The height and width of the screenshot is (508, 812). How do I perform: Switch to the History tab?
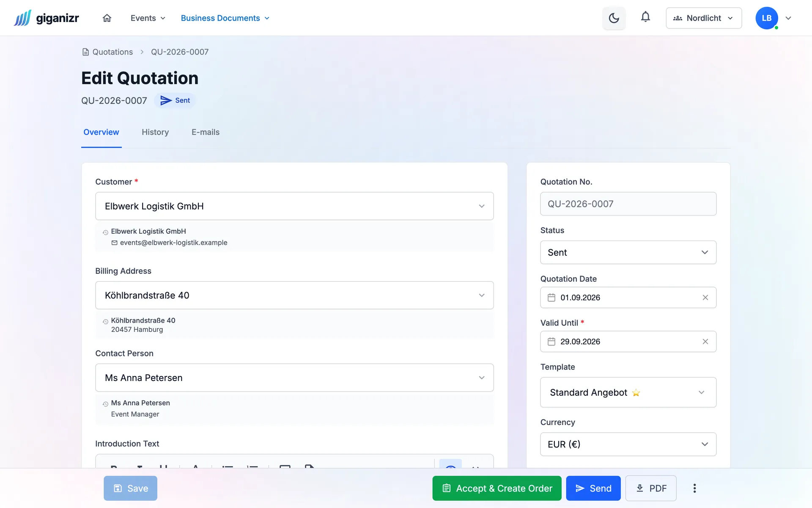point(155,132)
